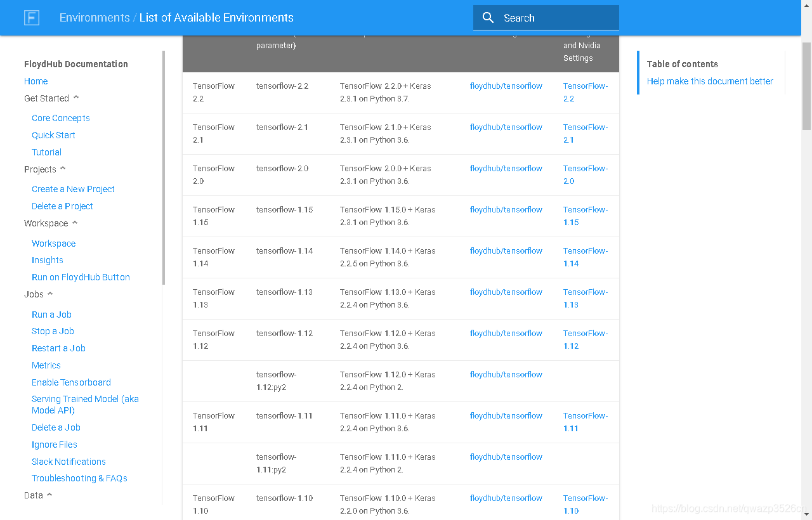Open Serving Trained Model page
Screen dimensions: 812x520
(x=85, y=405)
